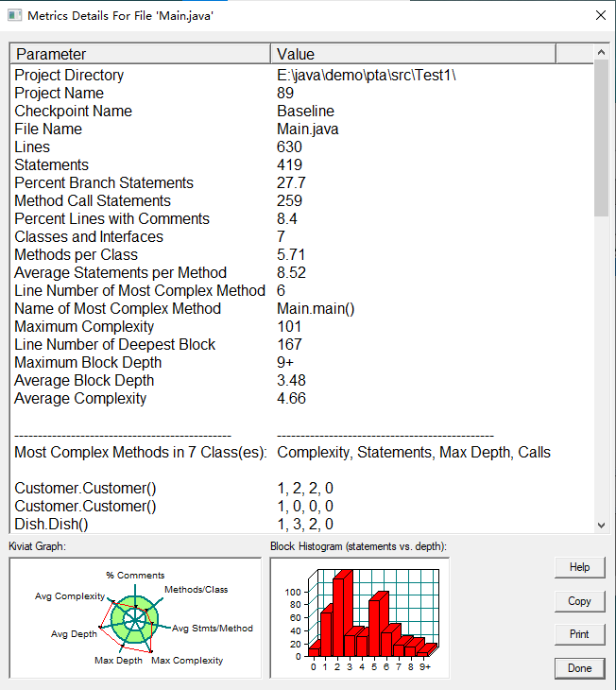Click the E:\java\demo\pta\src\Test1\ path value

[x=366, y=76]
